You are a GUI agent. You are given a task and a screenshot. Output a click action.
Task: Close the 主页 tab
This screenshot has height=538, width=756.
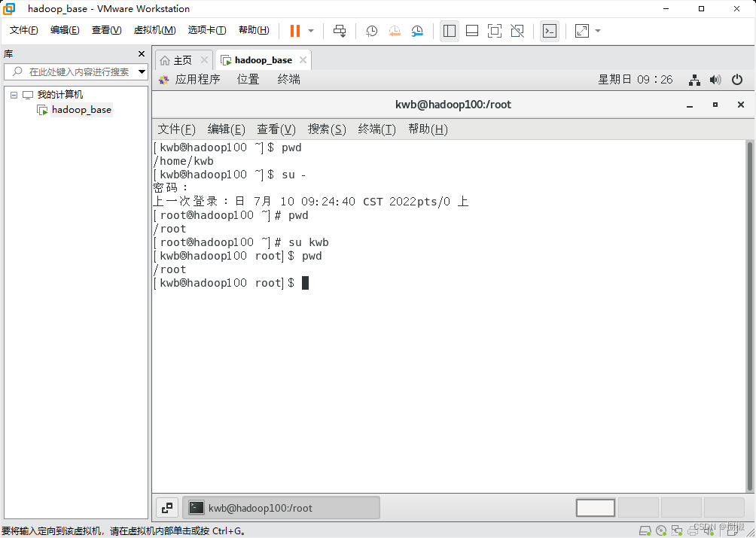coord(204,59)
